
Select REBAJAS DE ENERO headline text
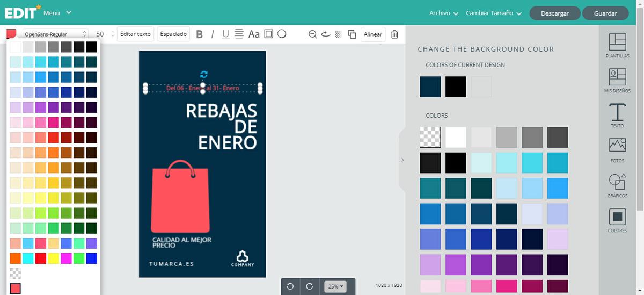221,127
